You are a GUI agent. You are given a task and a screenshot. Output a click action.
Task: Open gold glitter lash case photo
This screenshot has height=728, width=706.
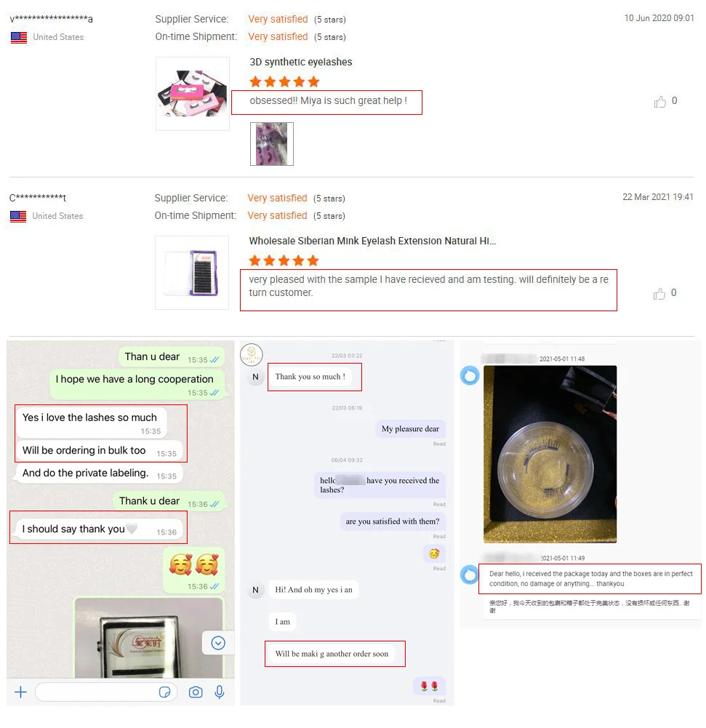coord(550,454)
